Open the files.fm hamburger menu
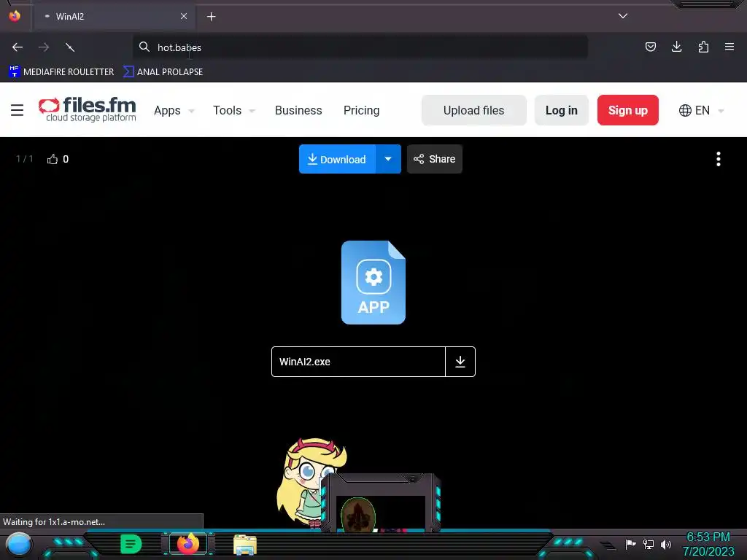 pyautogui.click(x=18, y=110)
